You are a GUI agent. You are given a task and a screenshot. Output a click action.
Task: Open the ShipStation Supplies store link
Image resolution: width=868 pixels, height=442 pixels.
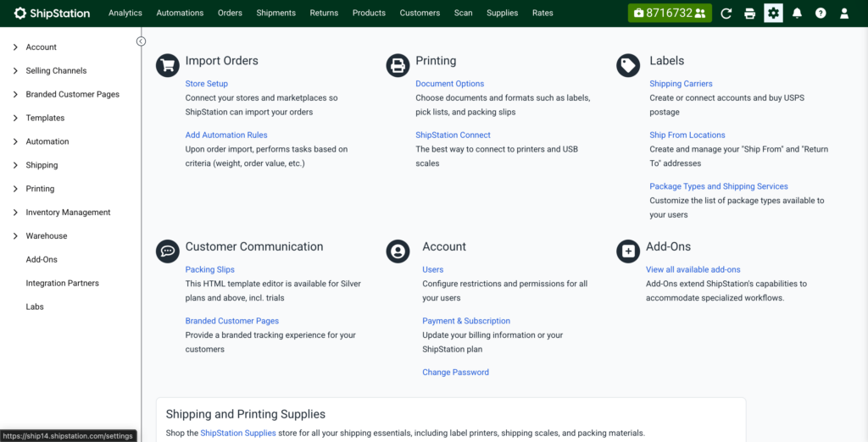click(238, 434)
